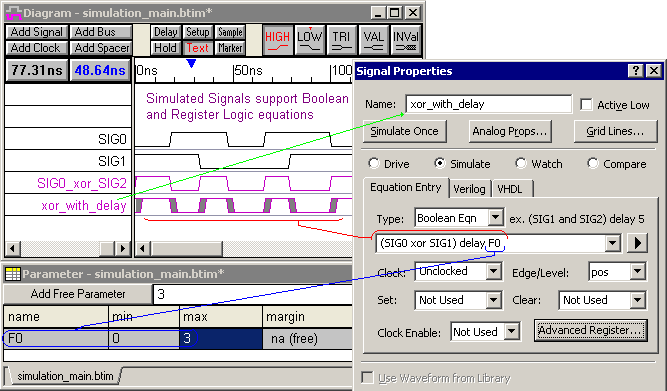Click the 77.31ns time display button
This screenshot has width=667, height=391.
click(x=37, y=70)
